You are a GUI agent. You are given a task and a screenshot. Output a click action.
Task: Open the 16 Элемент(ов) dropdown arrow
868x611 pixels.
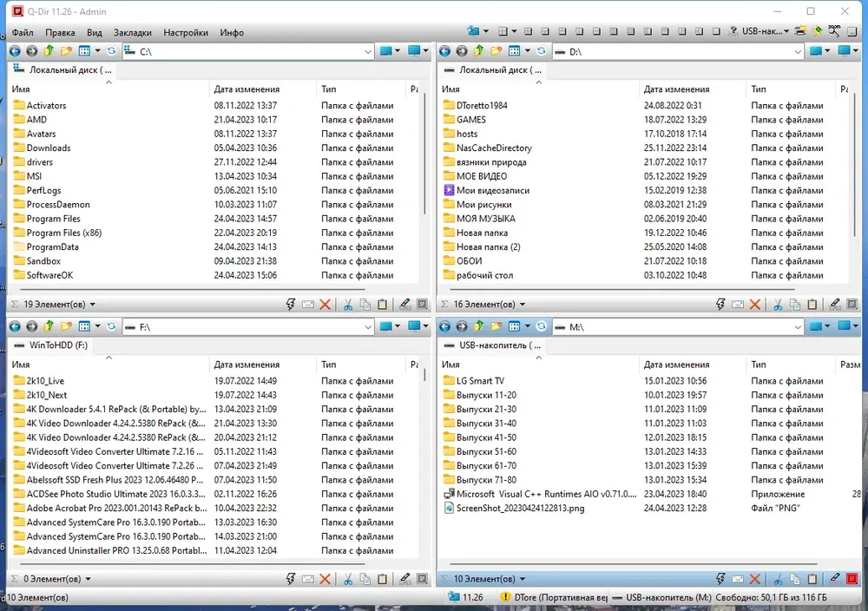[523, 305]
